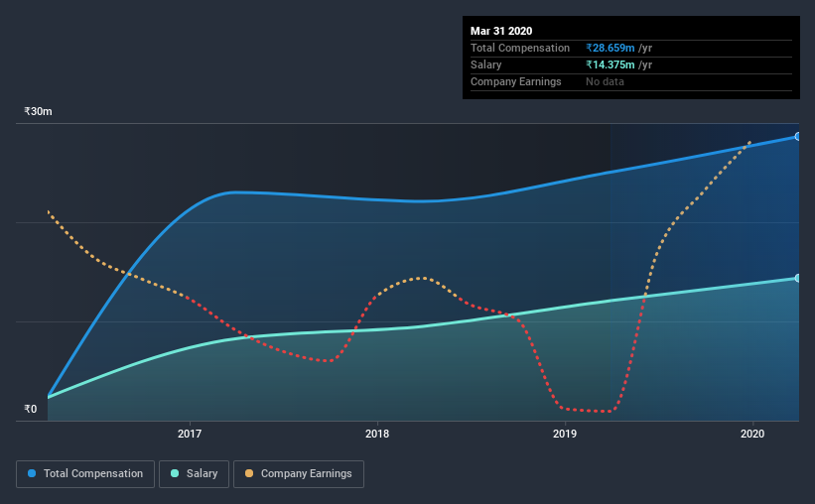The width and height of the screenshot is (815, 504).
Task: Click the ₹28.659m total compensation value
Action: (x=611, y=48)
